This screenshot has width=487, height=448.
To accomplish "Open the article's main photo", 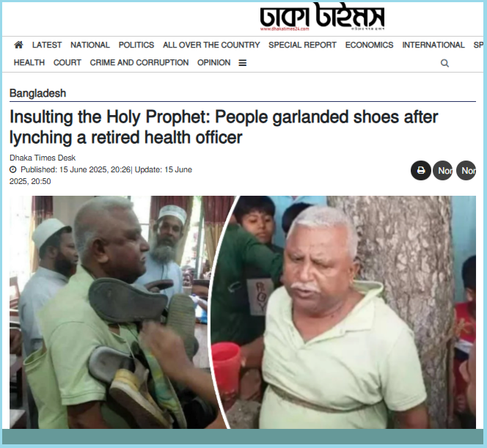I will (243, 312).
